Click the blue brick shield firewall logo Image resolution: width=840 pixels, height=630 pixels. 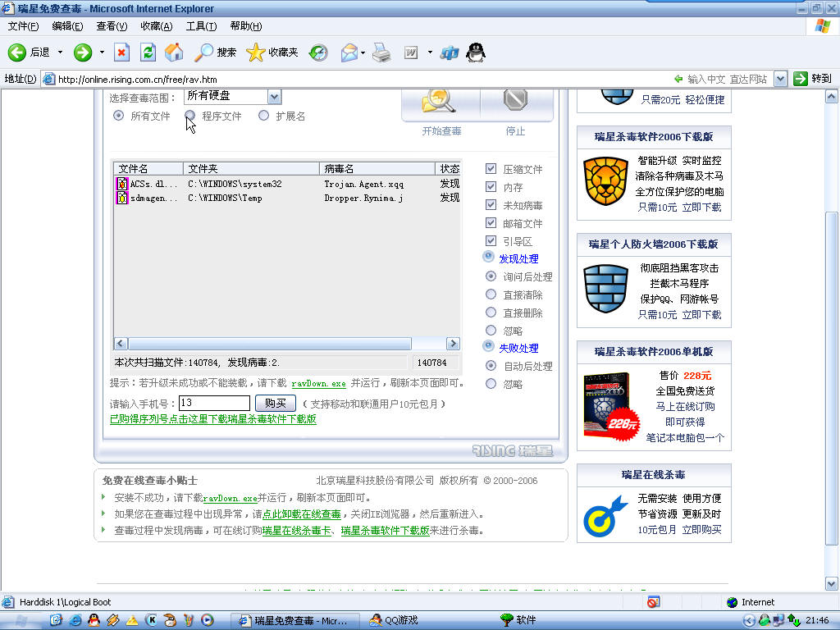(605, 289)
